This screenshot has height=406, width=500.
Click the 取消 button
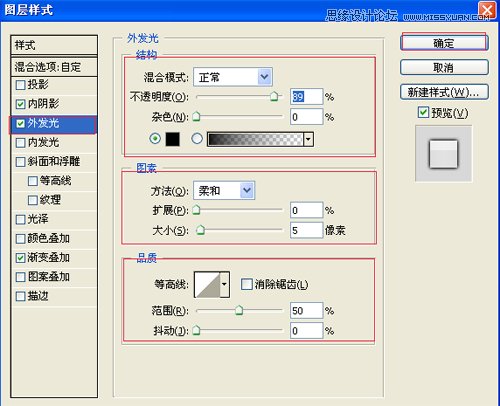pos(444,67)
